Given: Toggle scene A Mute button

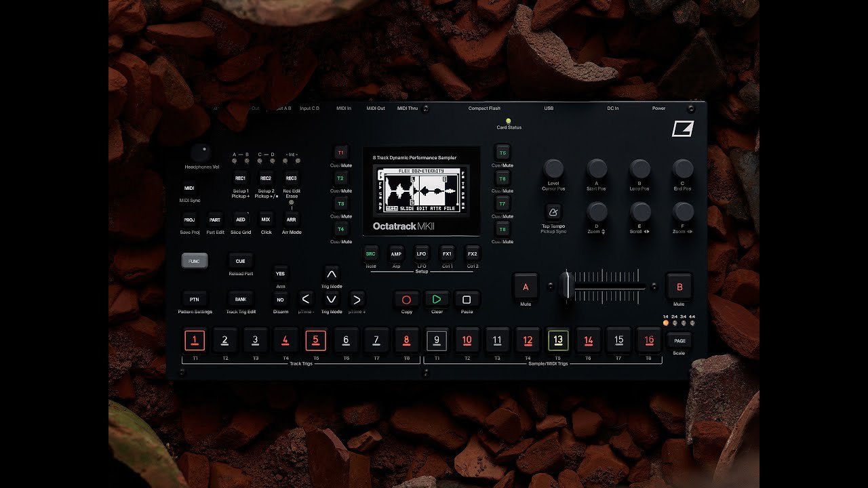Looking at the screenshot, I should (x=526, y=287).
